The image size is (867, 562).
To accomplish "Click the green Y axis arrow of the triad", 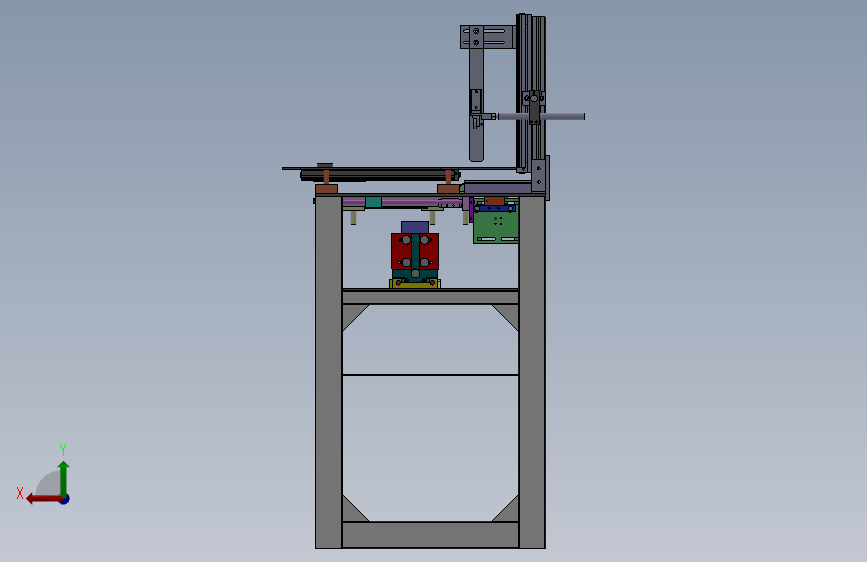I will tap(64, 478).
